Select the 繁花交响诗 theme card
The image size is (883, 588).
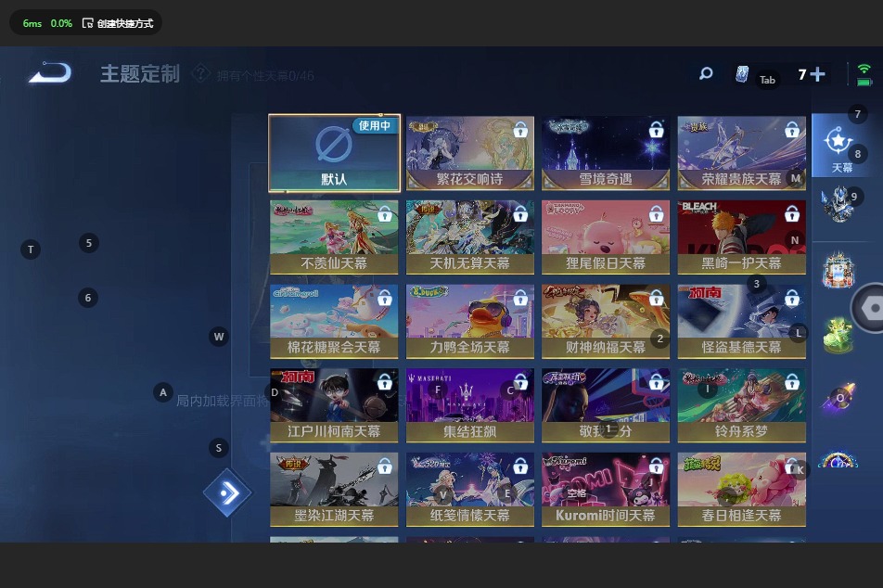pyautogui.click(x=469, y=153)
